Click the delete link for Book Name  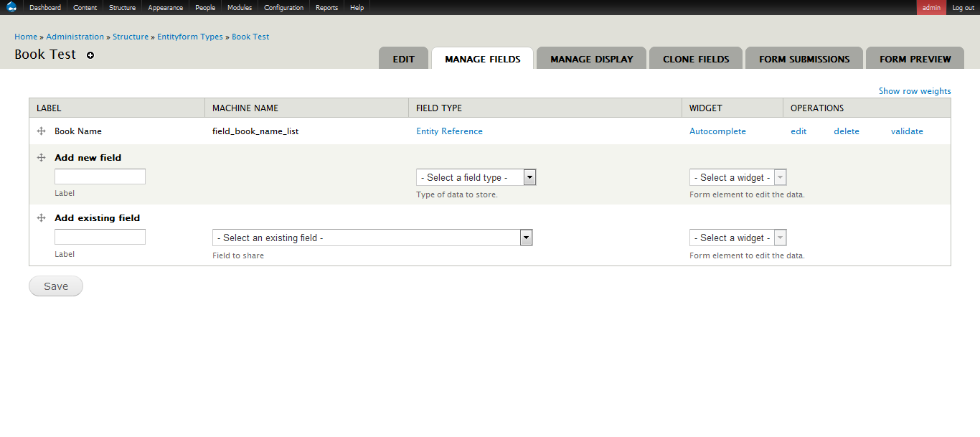846,131
